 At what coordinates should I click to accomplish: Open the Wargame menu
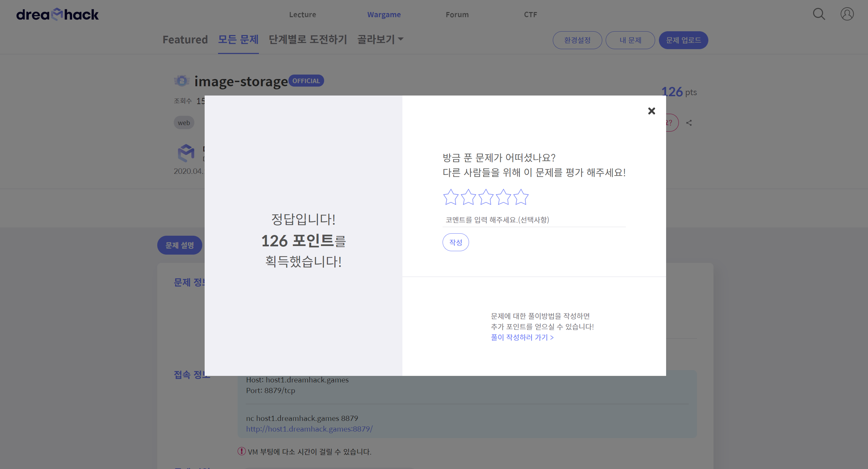click(x=384, y=15)
